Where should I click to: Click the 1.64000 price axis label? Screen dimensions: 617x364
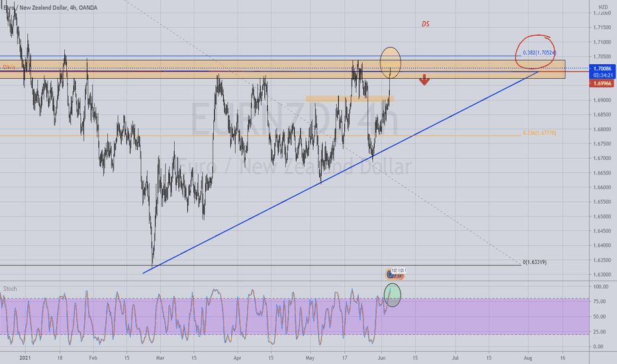[602, 246]
